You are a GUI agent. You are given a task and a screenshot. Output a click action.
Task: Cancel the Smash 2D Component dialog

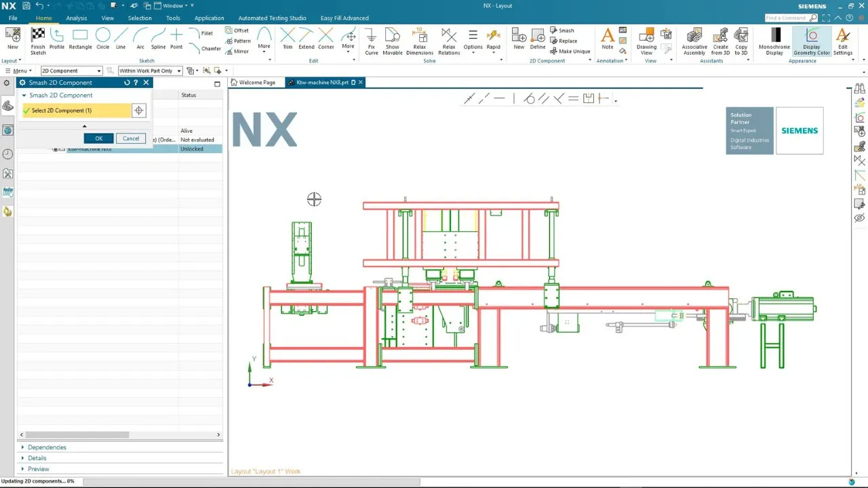coord(131,138)
